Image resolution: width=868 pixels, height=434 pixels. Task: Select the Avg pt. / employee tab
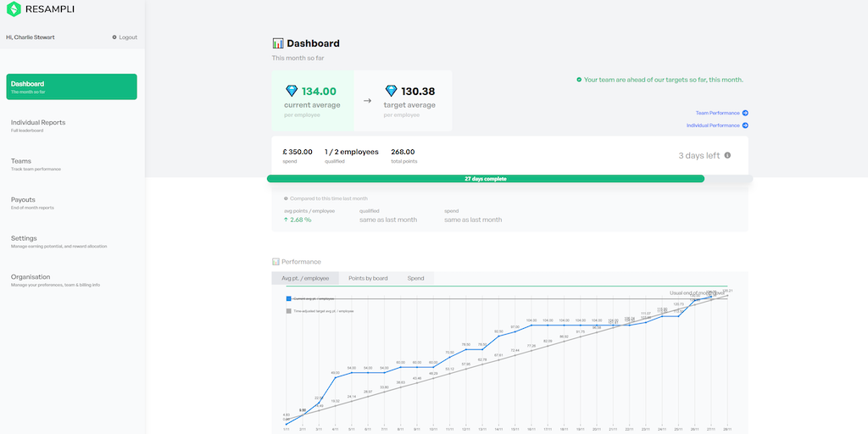[x=304, y=278]
